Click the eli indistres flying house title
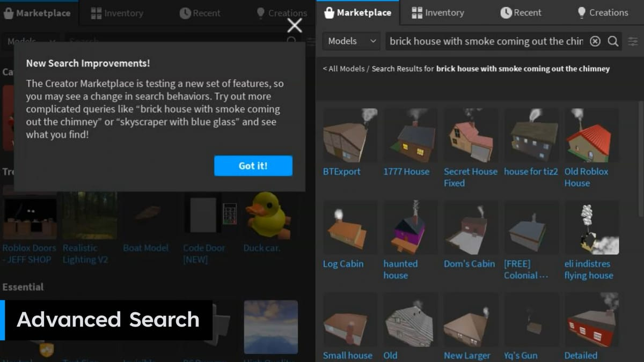The height and width of the screenshot is (362, 644). [588, 269]
